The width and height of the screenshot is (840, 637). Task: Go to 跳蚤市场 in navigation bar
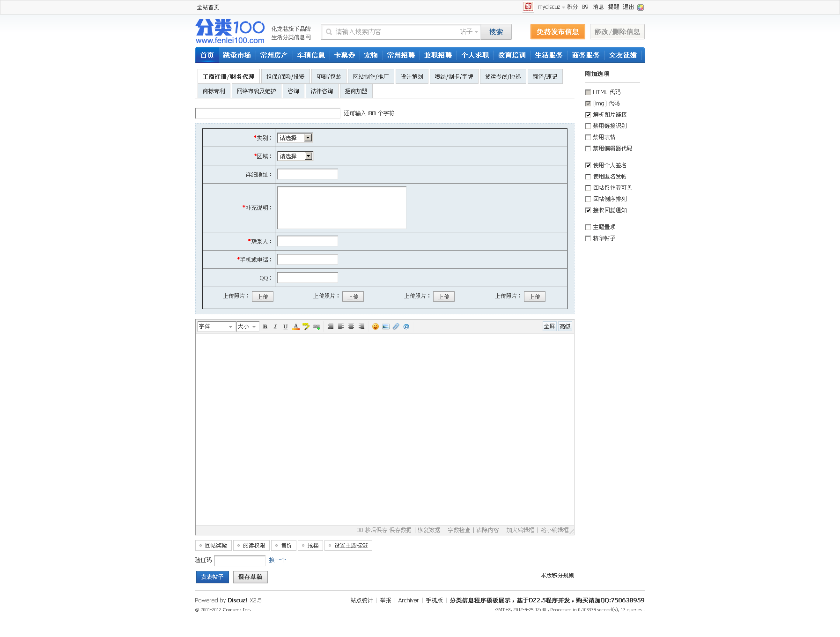237,55
